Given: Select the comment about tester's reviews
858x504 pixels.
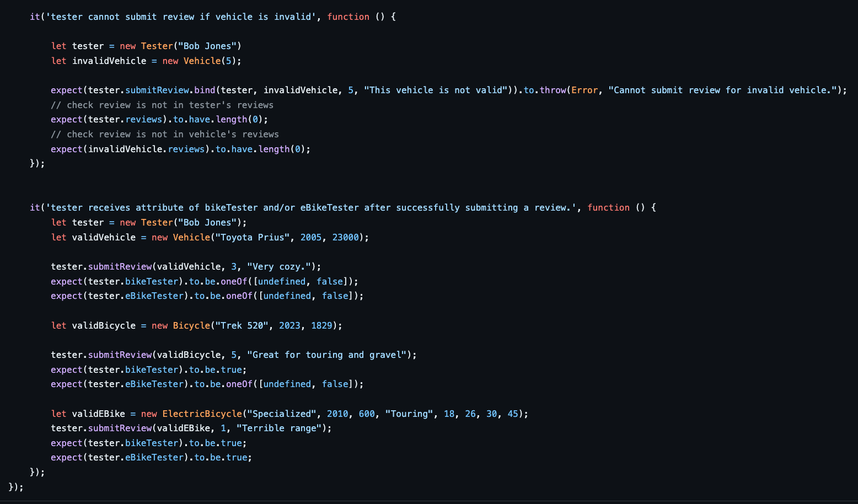Looking at the screenshot, I should (x=162, y=104).
